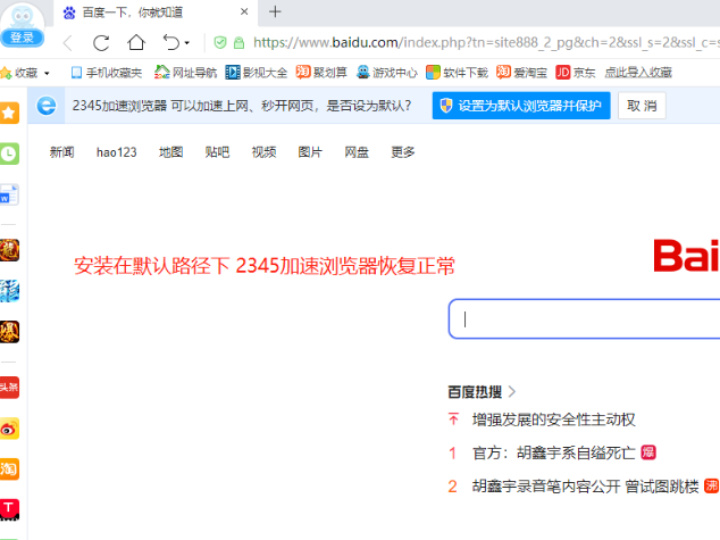
Task: Go to homepage with house icon
Action: [x=136, y=42]
